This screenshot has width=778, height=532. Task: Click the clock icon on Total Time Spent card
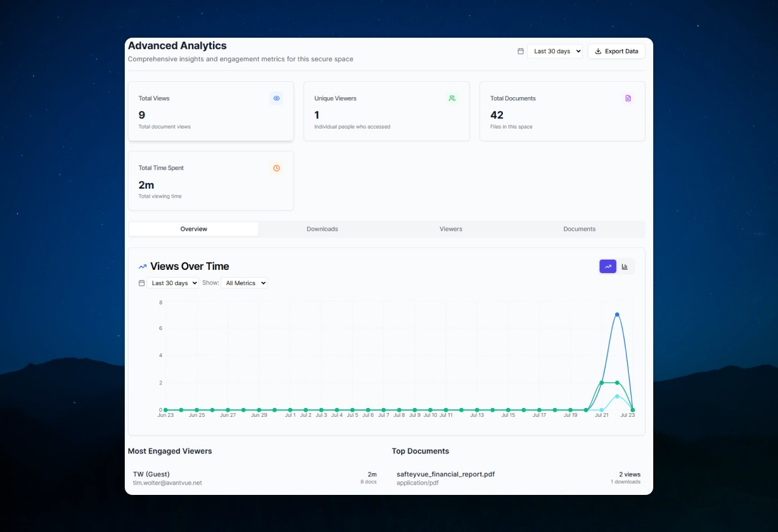pyautogui.click(x=276, y=168)
